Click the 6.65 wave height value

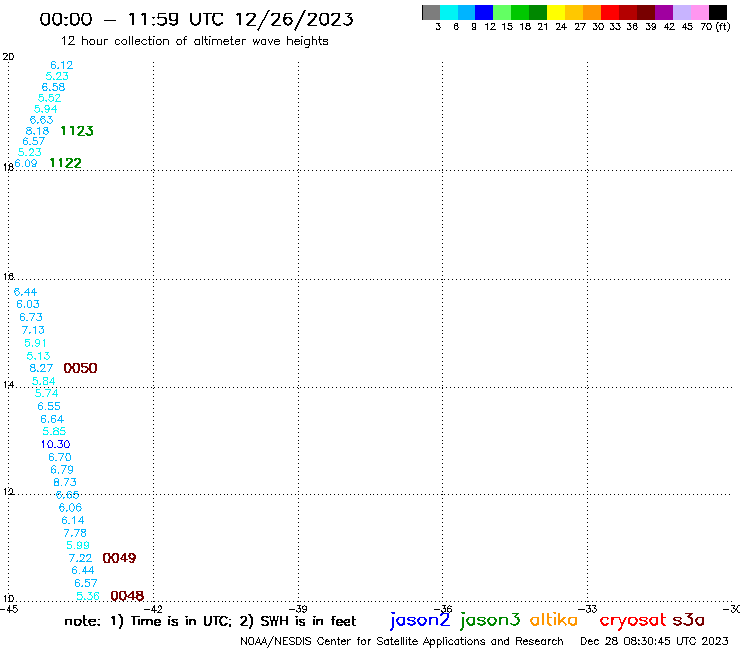pos(67,495)
